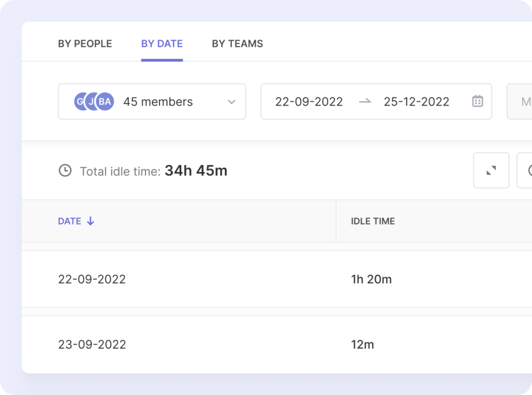The image size is (532, 395).
Task: Select the BY DATE tab
Action: 162,44
